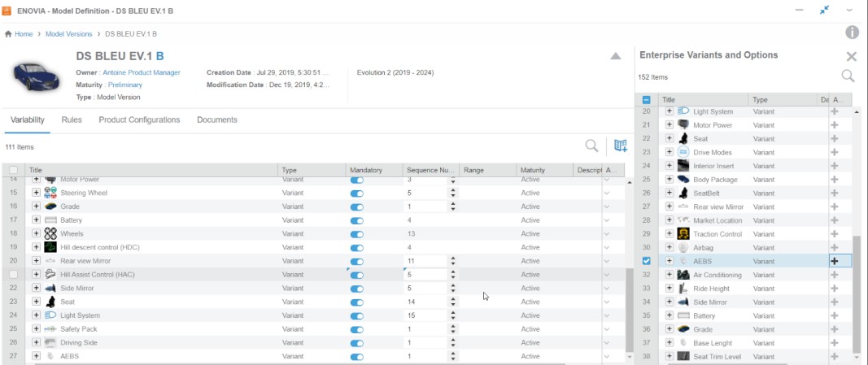The height and width of the screenshot is (365, 868).
Task: Open owner Antoine Product Manager link
Action: 142,72
